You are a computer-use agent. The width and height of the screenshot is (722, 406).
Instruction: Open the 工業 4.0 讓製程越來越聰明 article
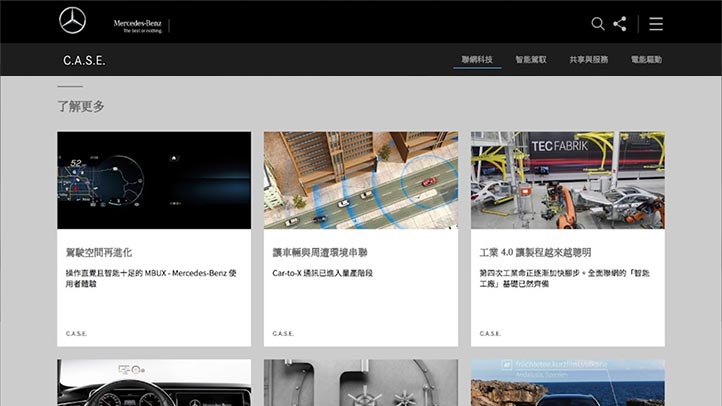click(x=535, y=253)
